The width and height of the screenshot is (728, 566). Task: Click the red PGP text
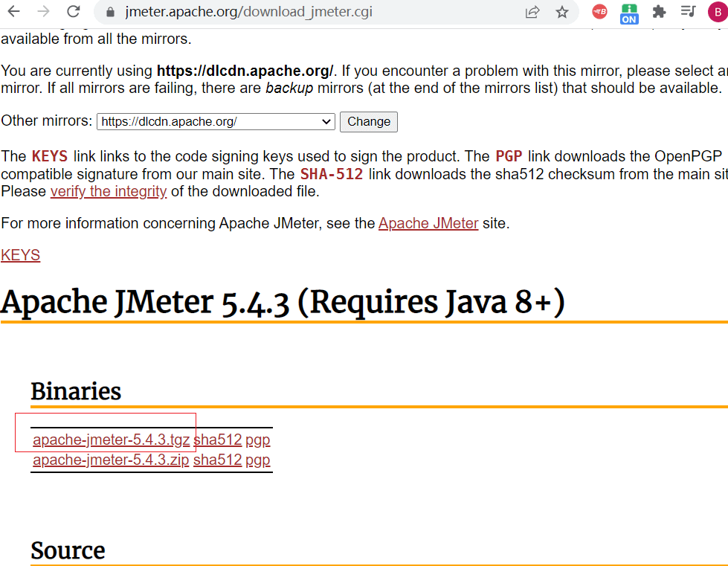point(509,156)
